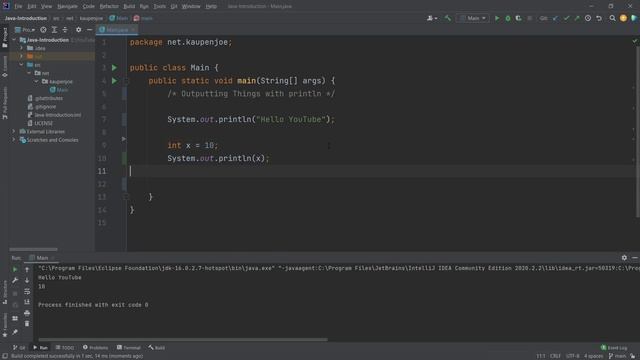Open the Tools menu
The width and height of the screenshot is (640, 360).
(160, 7)
